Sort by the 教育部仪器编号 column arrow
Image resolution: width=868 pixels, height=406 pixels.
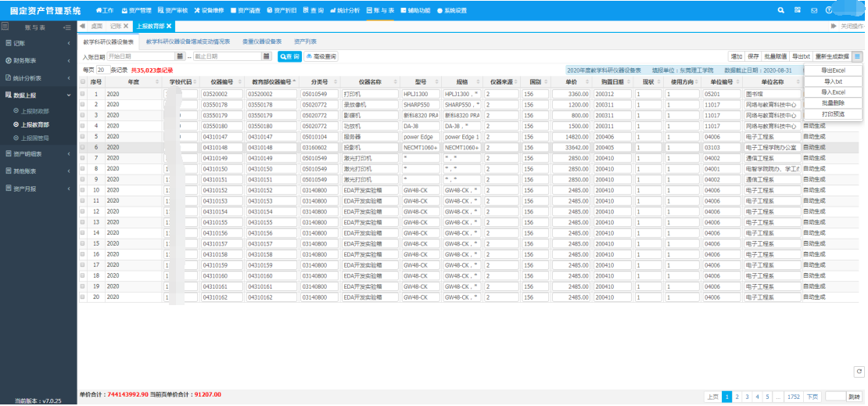pyautogui.click(x=294, y=81)
